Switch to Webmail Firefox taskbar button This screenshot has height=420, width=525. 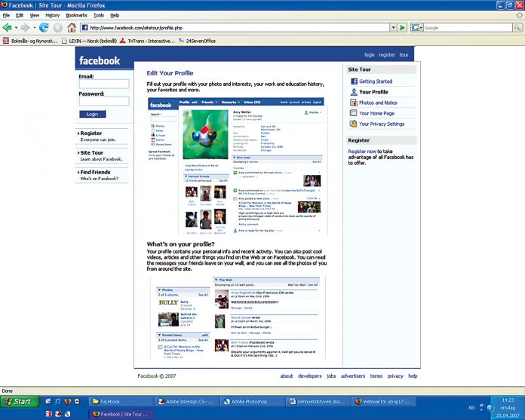coord(383,401)
